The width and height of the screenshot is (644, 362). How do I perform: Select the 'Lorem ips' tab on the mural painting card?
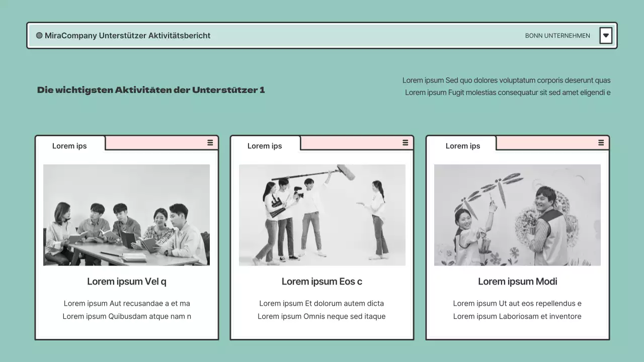pyautogui.click(x=463, y=146)
